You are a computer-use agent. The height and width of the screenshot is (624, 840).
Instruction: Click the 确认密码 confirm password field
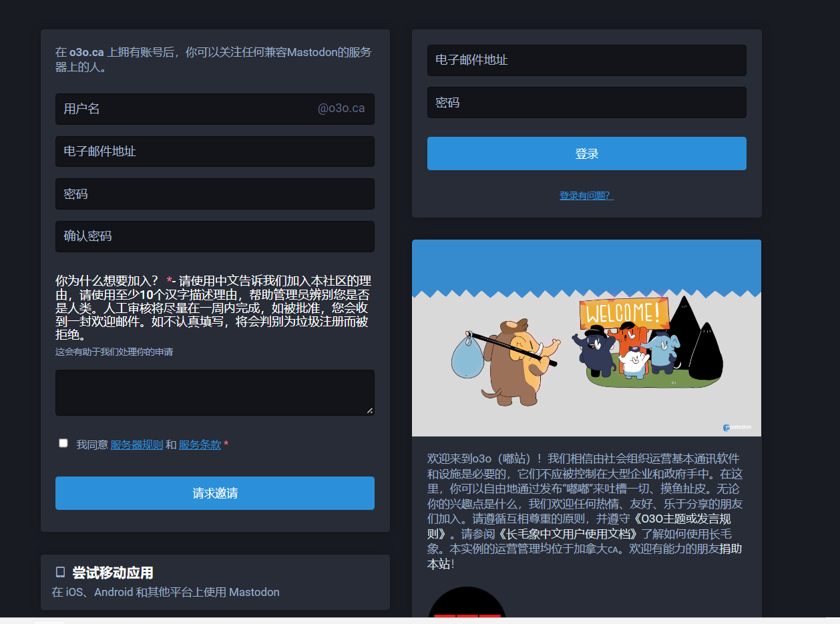(x=214, y=236)
